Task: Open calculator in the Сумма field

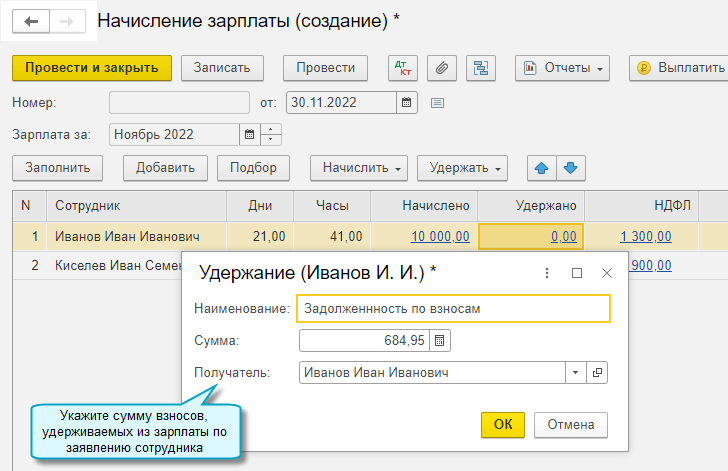Action: pyautogui.click(x=441, y=341)
